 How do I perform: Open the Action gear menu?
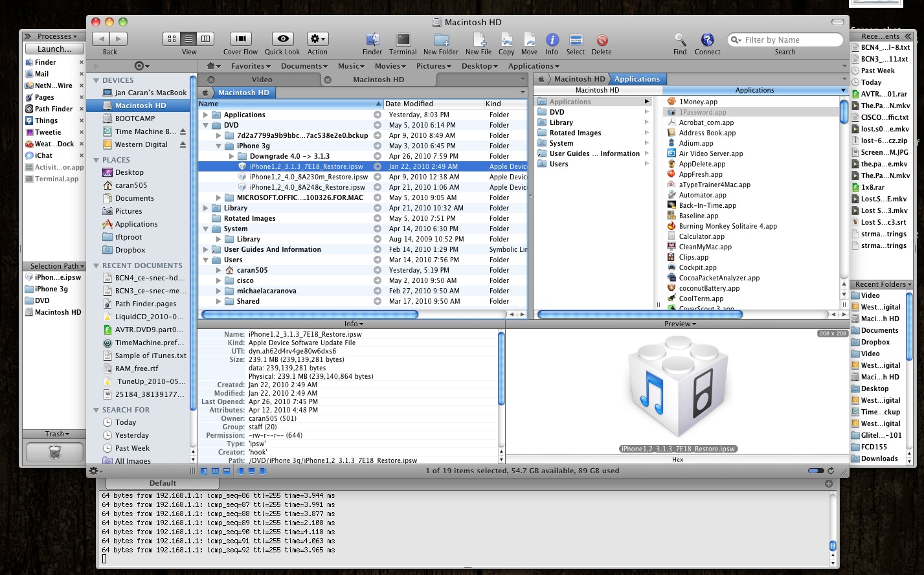click(317, 39)
